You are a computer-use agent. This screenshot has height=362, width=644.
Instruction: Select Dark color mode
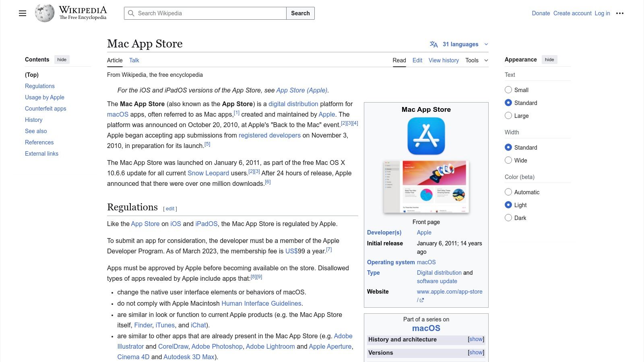click(x=508, y=218)
